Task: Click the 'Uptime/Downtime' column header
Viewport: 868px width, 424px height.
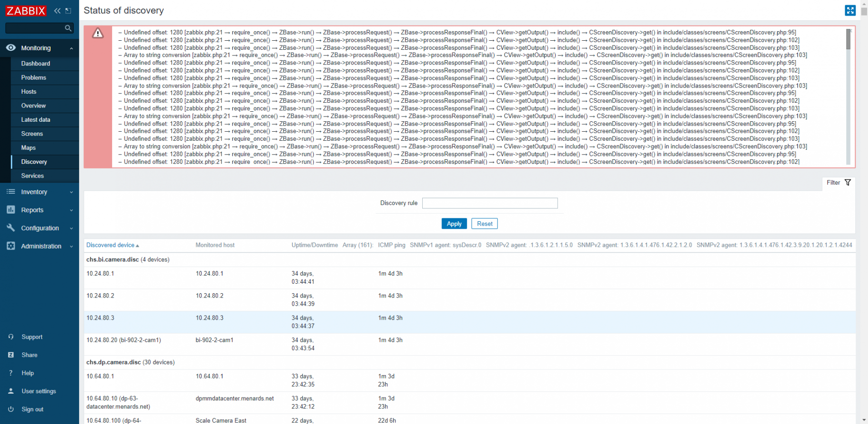Action: click(315, 245)
